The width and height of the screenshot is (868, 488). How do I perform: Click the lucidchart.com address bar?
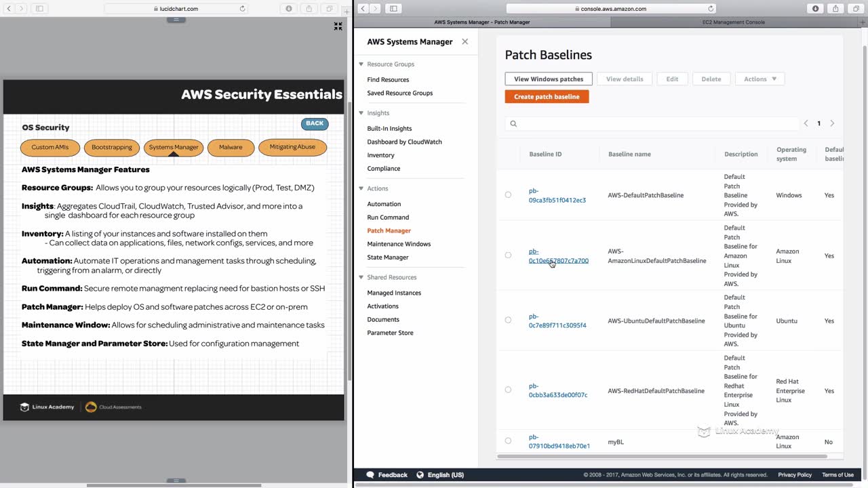pyautogui.click(x=176, y=9)
